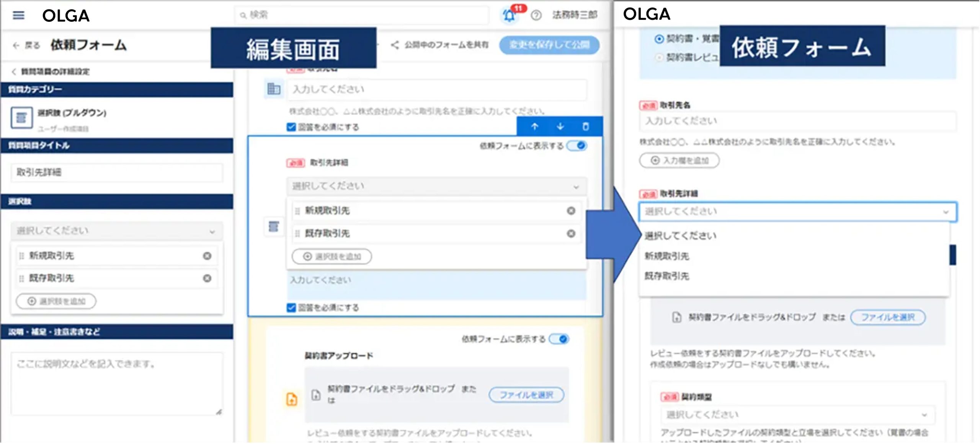Open the help question mark icon

(536, 15)
